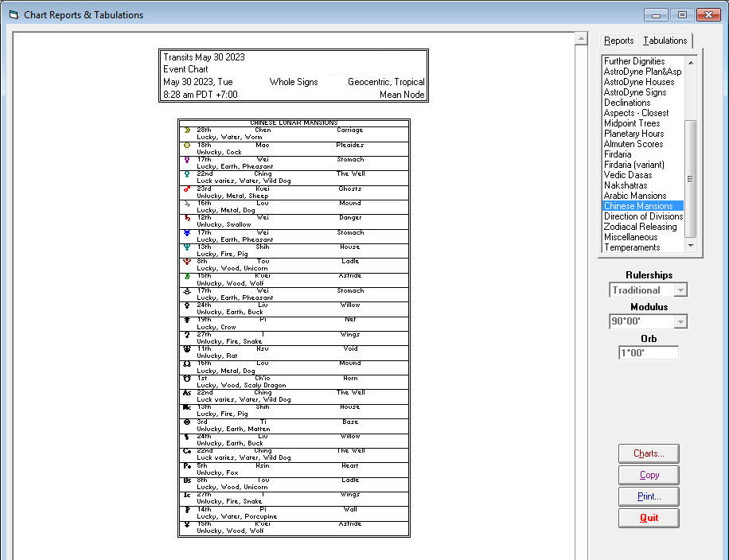Select Zodiacal Releasing in the list
This screenshot has width=729, height=560.
tap(639, 227)
